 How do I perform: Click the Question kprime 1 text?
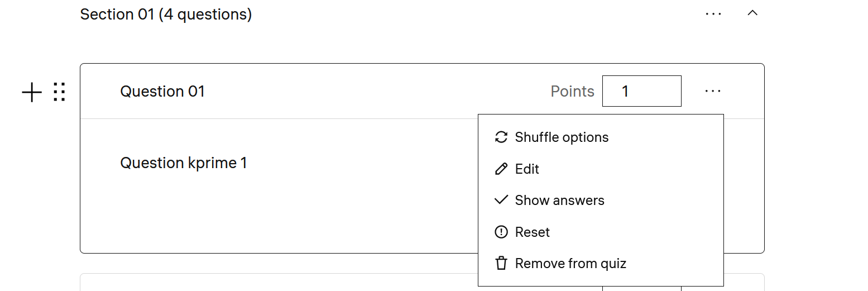[x=184, y=163]
